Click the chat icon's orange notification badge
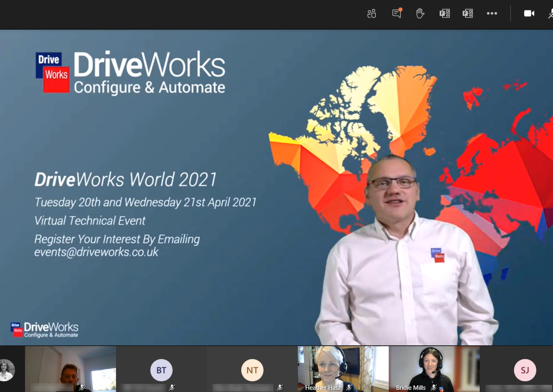 point(400,9)
